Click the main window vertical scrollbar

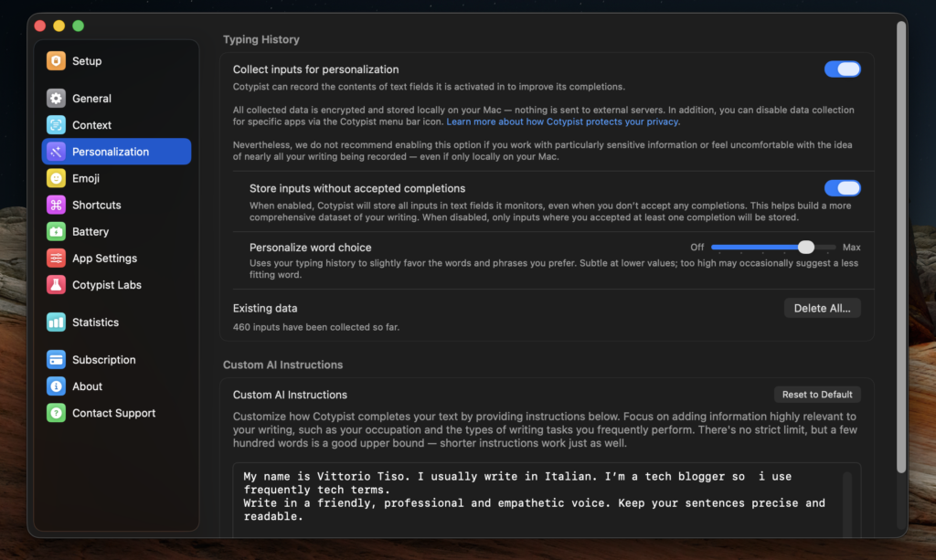point(900,248)
